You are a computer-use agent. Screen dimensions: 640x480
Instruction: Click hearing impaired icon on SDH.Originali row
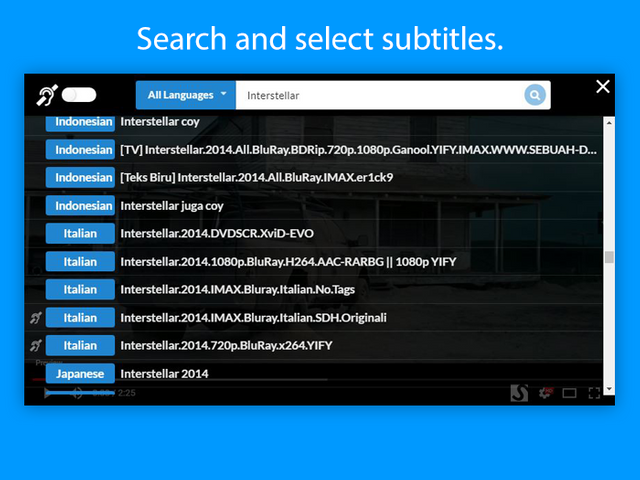(36, 318)
